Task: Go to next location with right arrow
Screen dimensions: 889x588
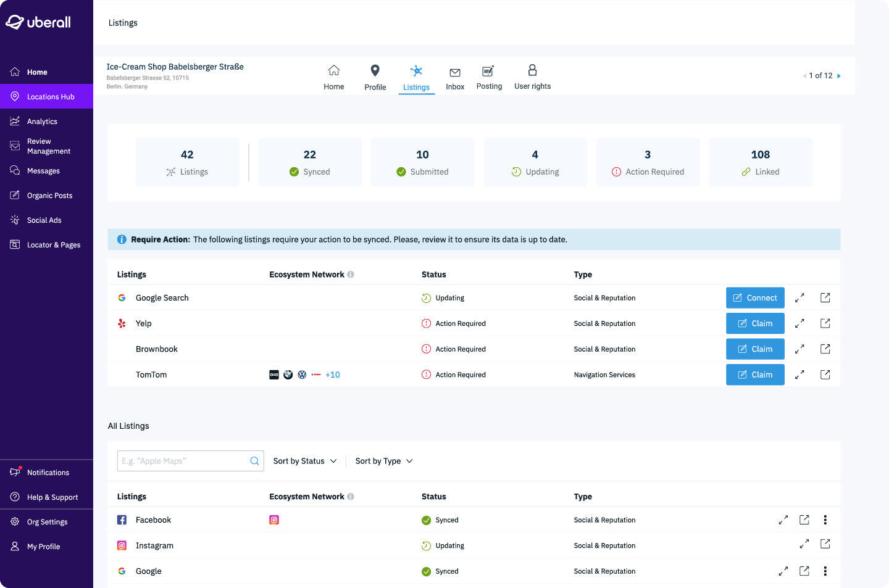Action: [x=838, y=76]
